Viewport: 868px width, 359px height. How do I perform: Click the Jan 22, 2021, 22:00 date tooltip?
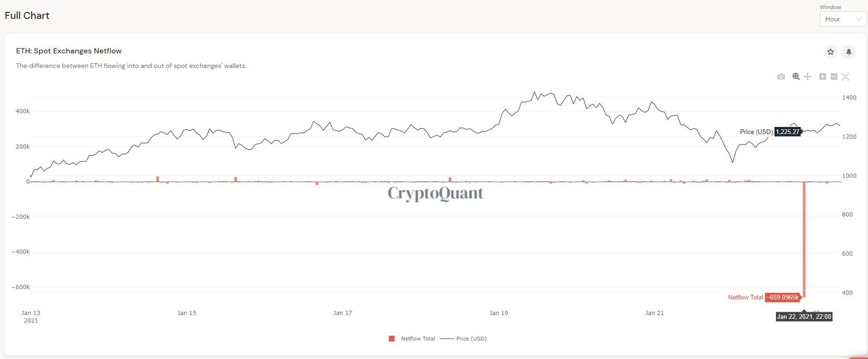803,317
